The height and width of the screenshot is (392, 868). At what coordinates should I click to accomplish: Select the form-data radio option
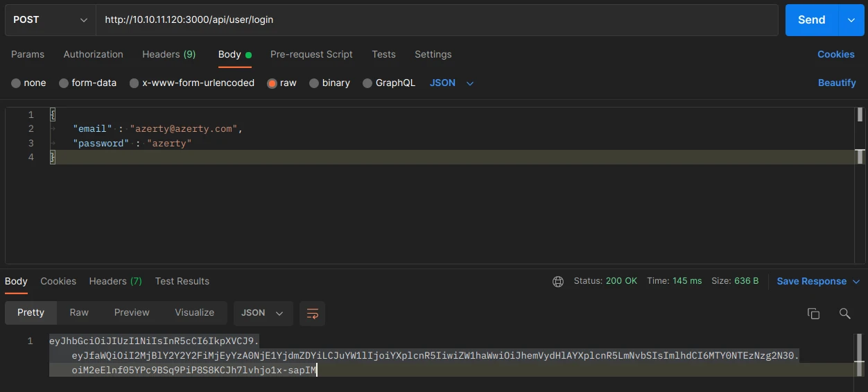click(x=64, y=83)
